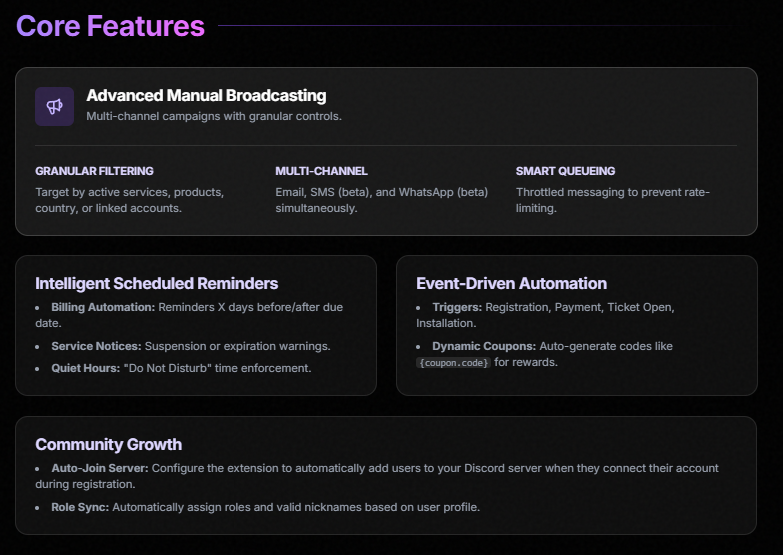Click the megaphone broadcasting icon
The height and width of the screenshot is (555, 783).
pyautogui.click(x=54, y=106)
